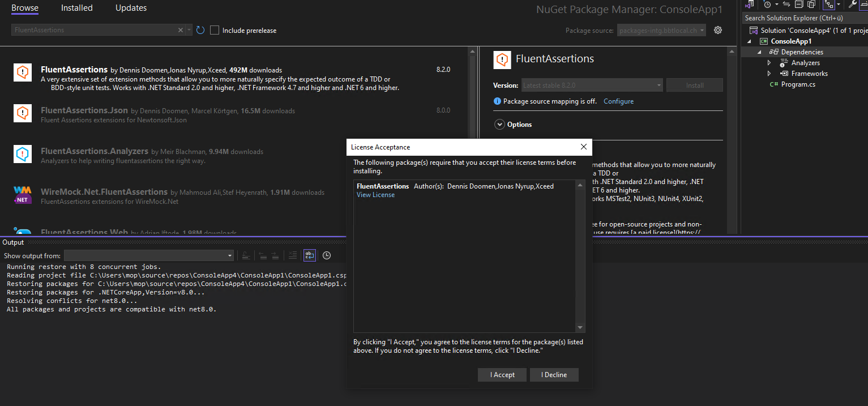The image size is (868, 406).
Task: Click I Decline button
Action: pyautogui.click(x=554, y=375)
